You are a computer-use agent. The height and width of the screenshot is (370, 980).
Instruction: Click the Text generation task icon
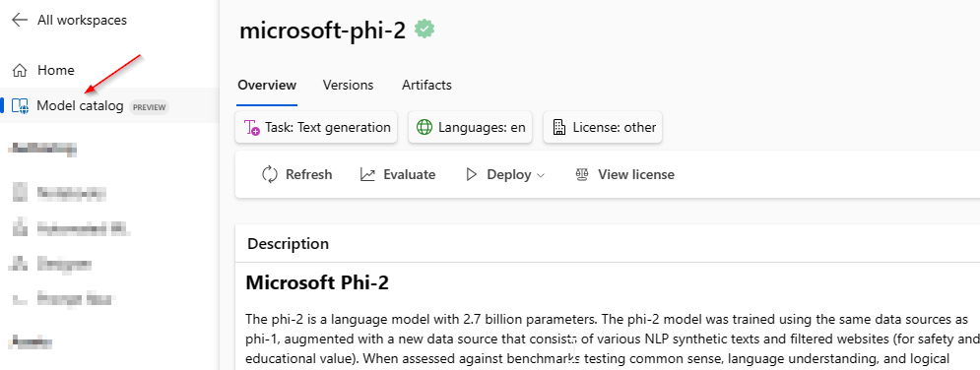[252, 128]
